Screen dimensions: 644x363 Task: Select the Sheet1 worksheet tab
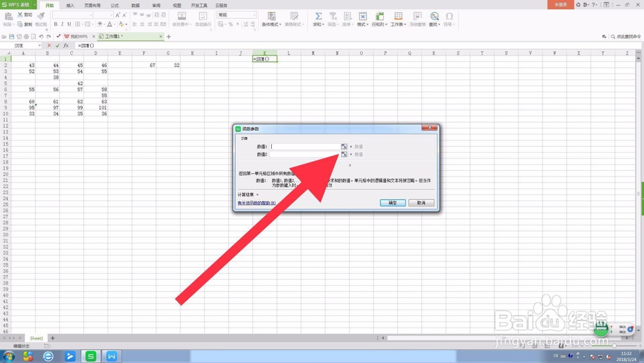click(x=36, y=338)
